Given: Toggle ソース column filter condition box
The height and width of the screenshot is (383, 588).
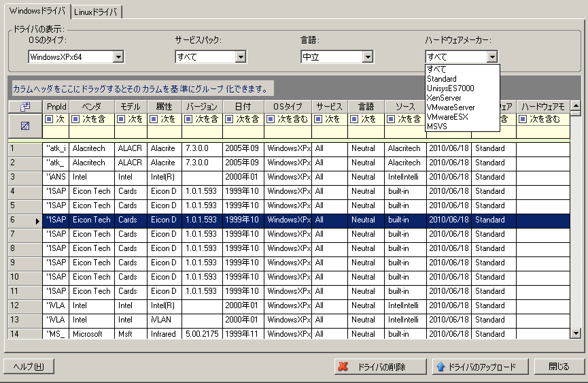Looking at the screenshot, I should [391, 119].
